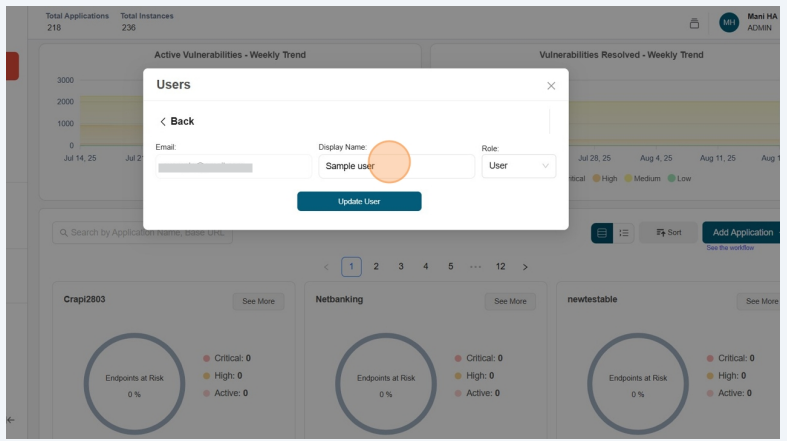
Task: Switch to list view icon
Action: coord(623,233)
